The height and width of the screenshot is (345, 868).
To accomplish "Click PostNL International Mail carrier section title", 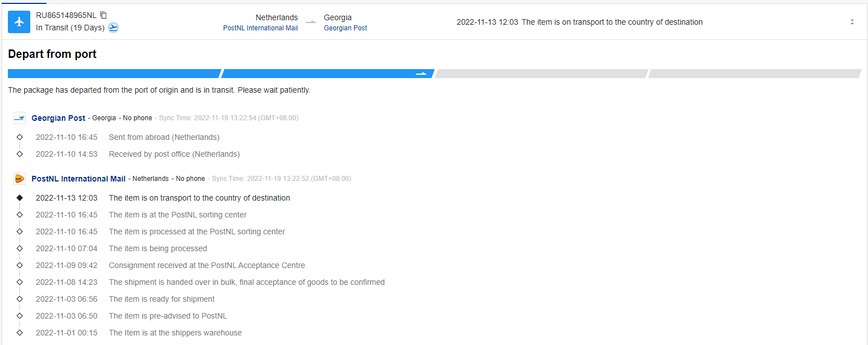I will [x=79, y=179].
